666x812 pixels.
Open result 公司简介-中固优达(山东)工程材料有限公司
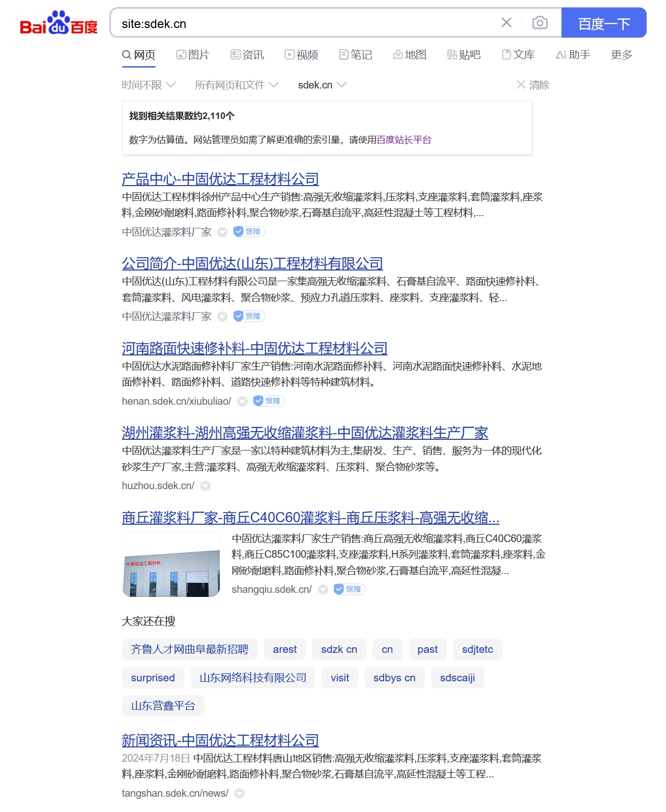pyautogui.click(x=252, y=263)
